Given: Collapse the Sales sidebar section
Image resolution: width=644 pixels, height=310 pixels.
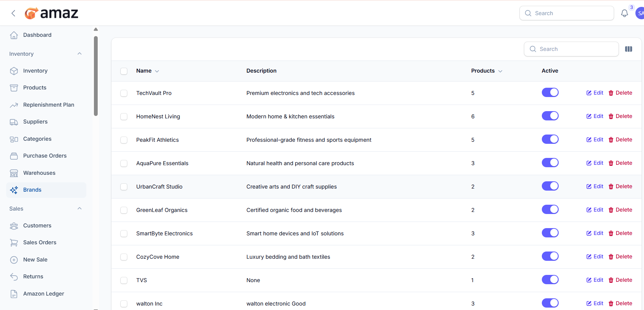Looking at the screenshot, I should tap(79, 209).
